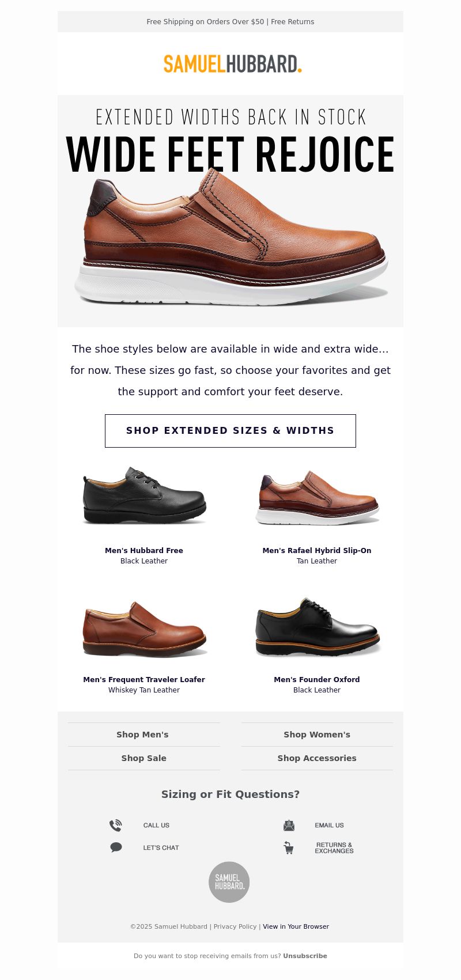Click View in Your Browser link
The width and height of the screenshot is (461, 980).
pos(296,926)
